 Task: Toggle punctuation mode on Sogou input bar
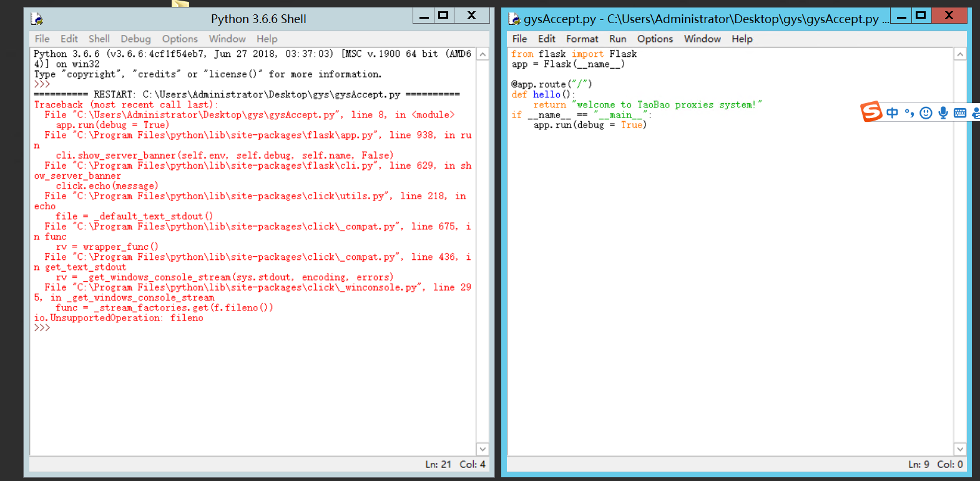[909, 113]
